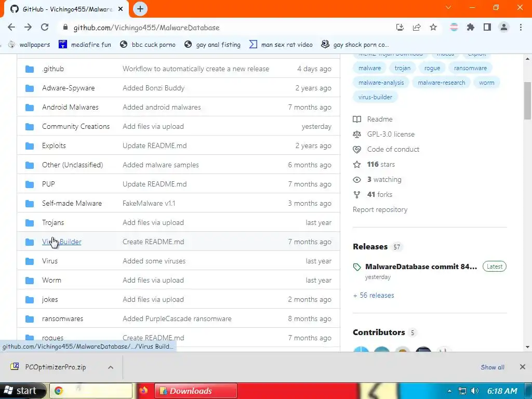Open the Trojans folder
Viewport: 532px width, 399px height.
click(x=53, y=222)
